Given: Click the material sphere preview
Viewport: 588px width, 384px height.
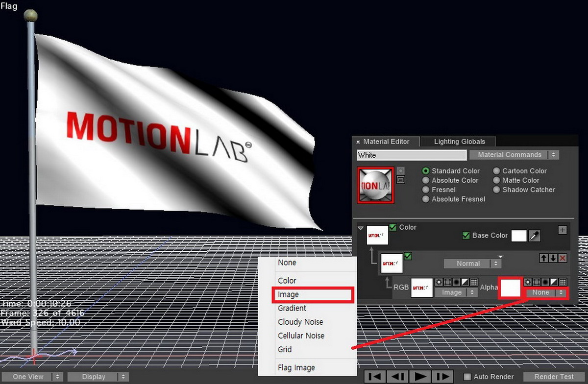Looking at the screenshot, I should click(x=375, y=185).
